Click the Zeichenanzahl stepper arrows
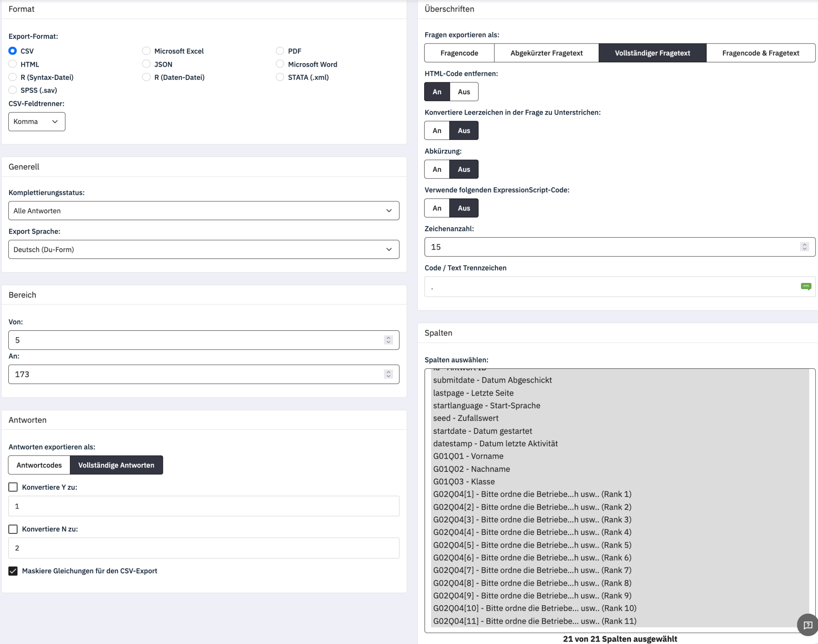 point(804,247)
